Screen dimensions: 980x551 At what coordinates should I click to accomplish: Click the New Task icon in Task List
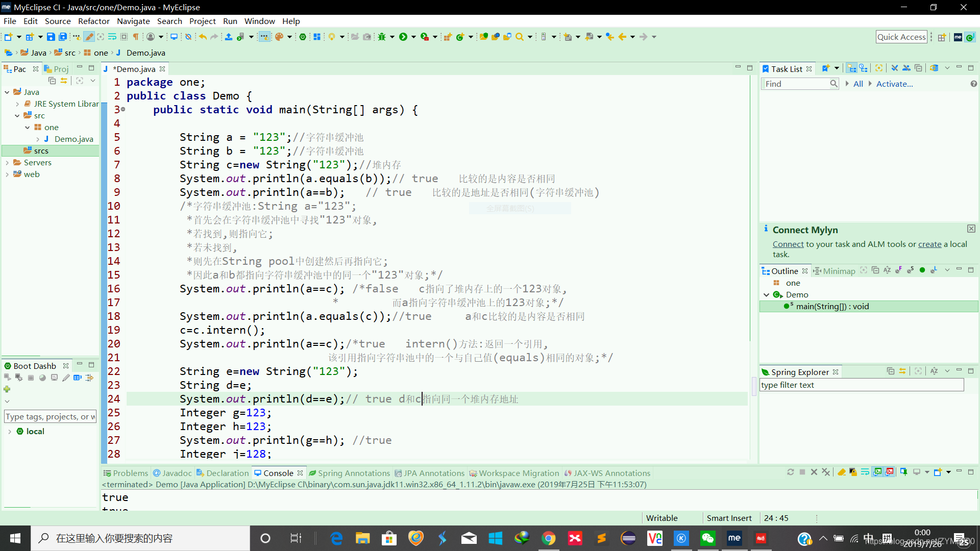click(825, 68)
